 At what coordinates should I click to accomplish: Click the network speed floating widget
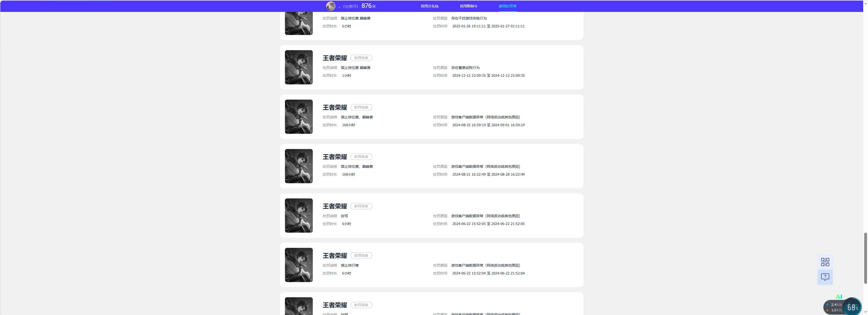click(834, 307)
